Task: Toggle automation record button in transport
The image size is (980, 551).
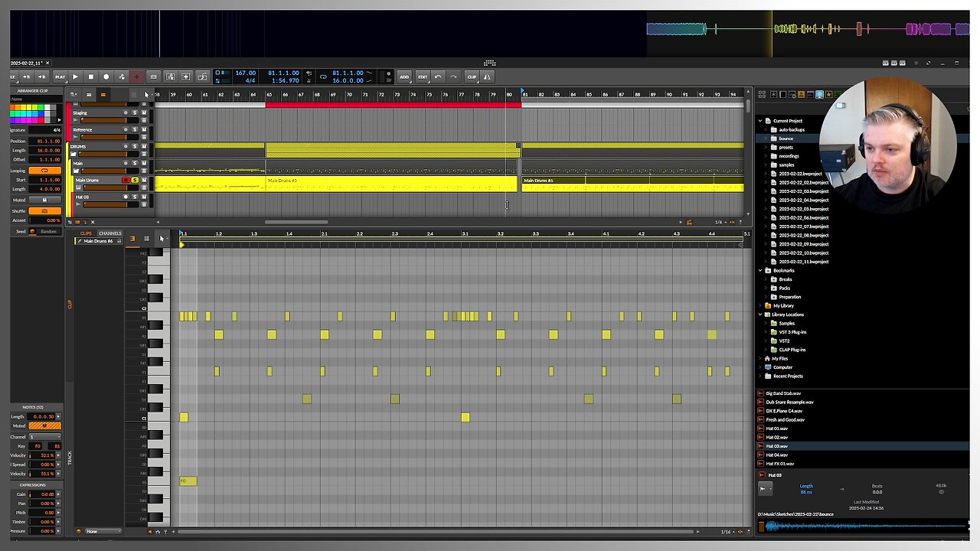Action: [121, 77]
